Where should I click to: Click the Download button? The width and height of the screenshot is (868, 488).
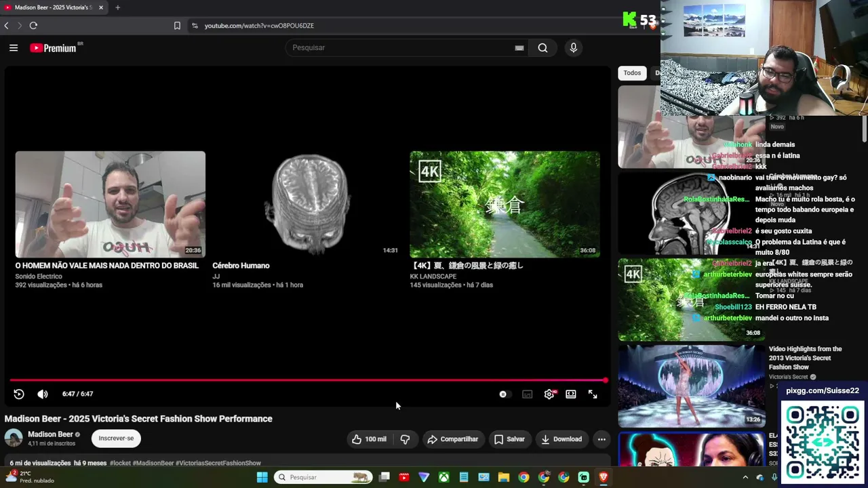point(561,439)
